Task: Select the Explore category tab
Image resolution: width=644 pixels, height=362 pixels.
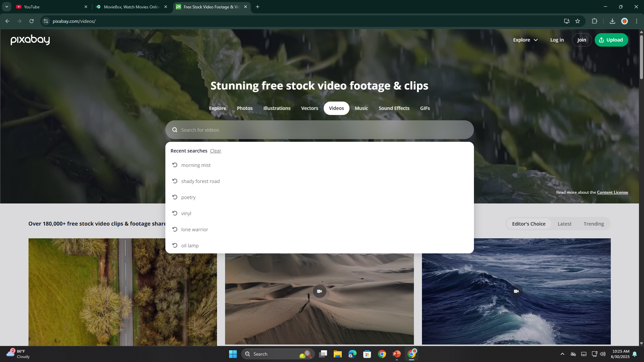Action: [217, 108]
